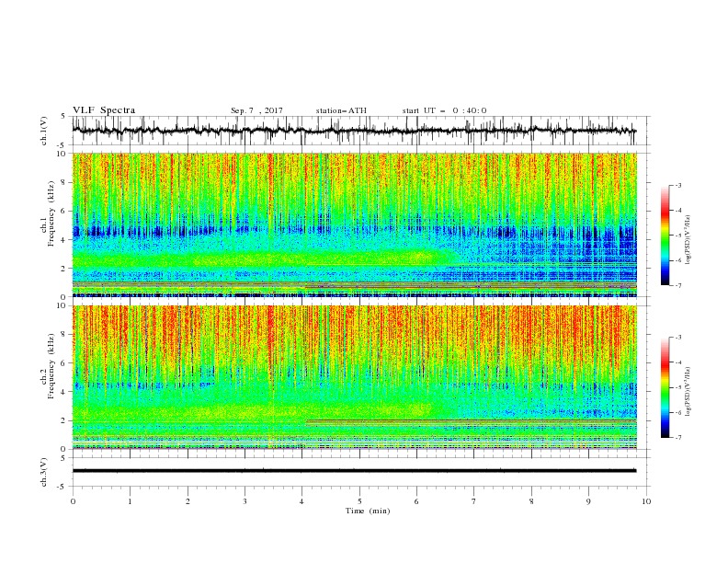Click the '-7' label on ch.2 colorbar
Image resolution: width=728 pixels, height=563 pixels.
pyautogui.click(x=677, y=437)
